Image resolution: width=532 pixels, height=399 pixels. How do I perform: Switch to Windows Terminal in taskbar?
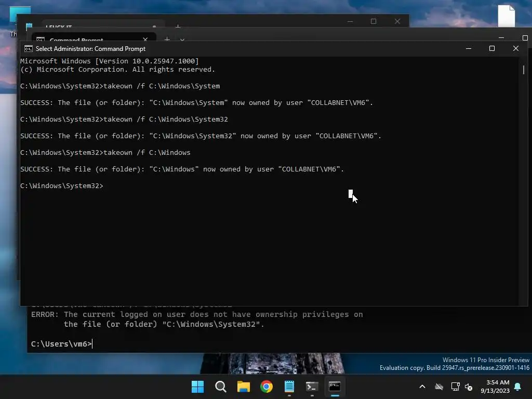[x=312, y=387]
